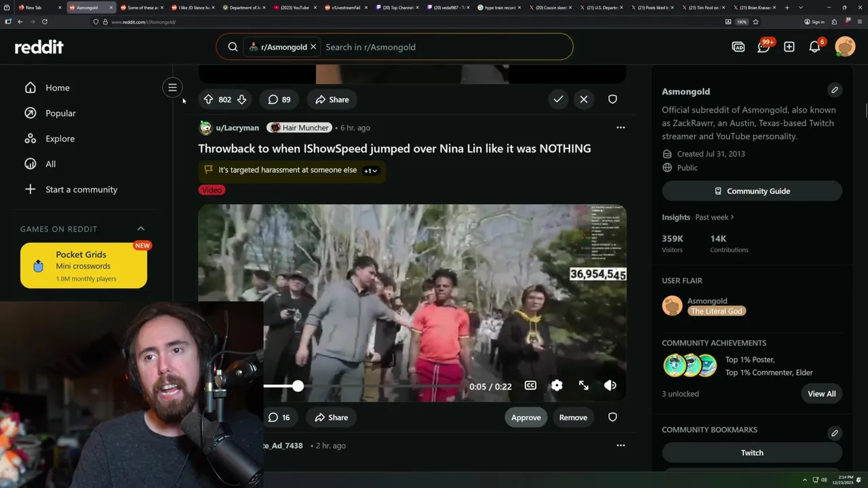Approve the IShowSpeed video post
The height and width of the screenshot is (488, 868).
click(526, 418)
